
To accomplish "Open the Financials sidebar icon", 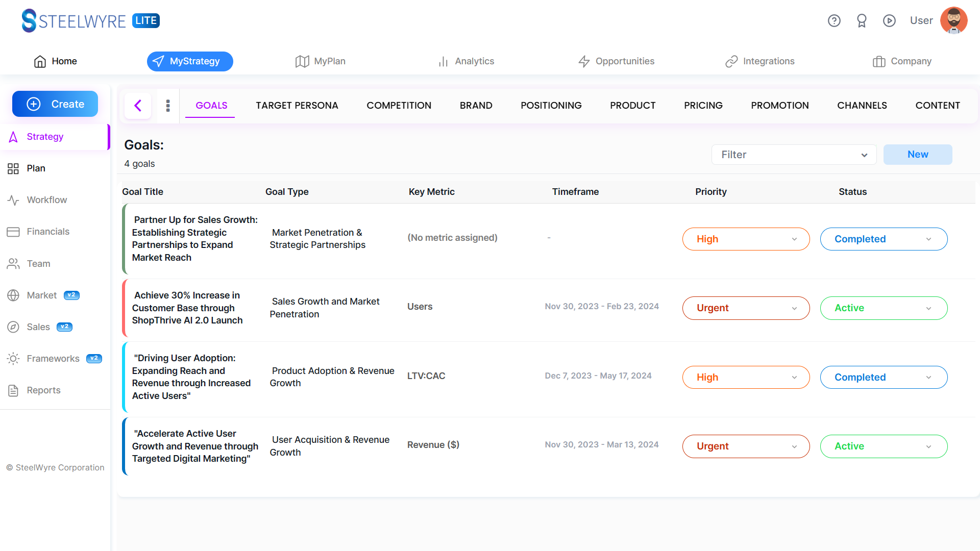I will coord(13,232).
